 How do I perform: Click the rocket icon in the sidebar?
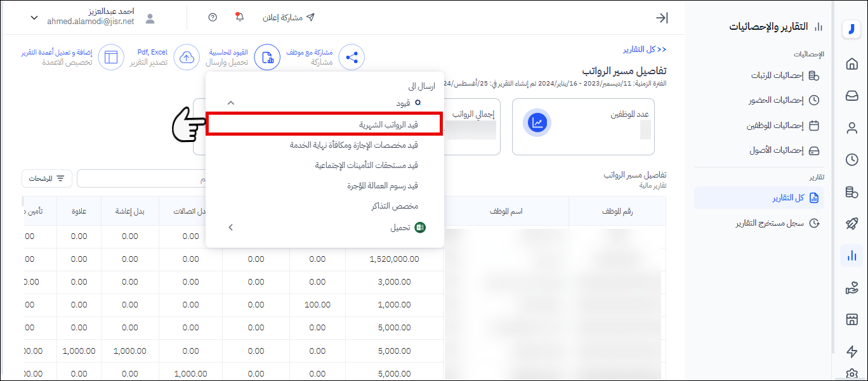pos(852,224)
